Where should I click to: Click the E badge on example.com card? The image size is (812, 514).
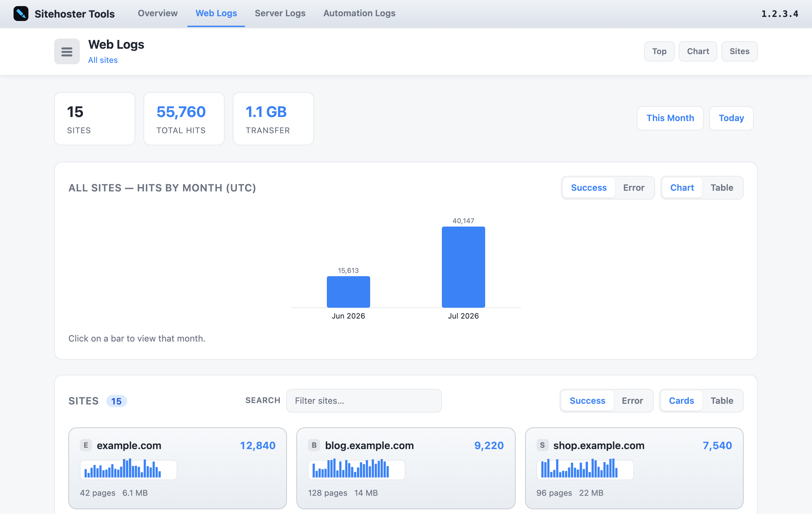point(86,445)
